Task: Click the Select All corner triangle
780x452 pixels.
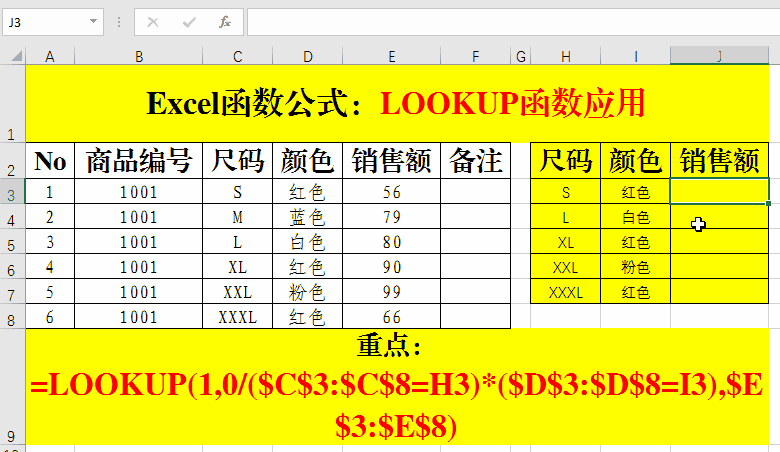Action: tap(17, 56)
